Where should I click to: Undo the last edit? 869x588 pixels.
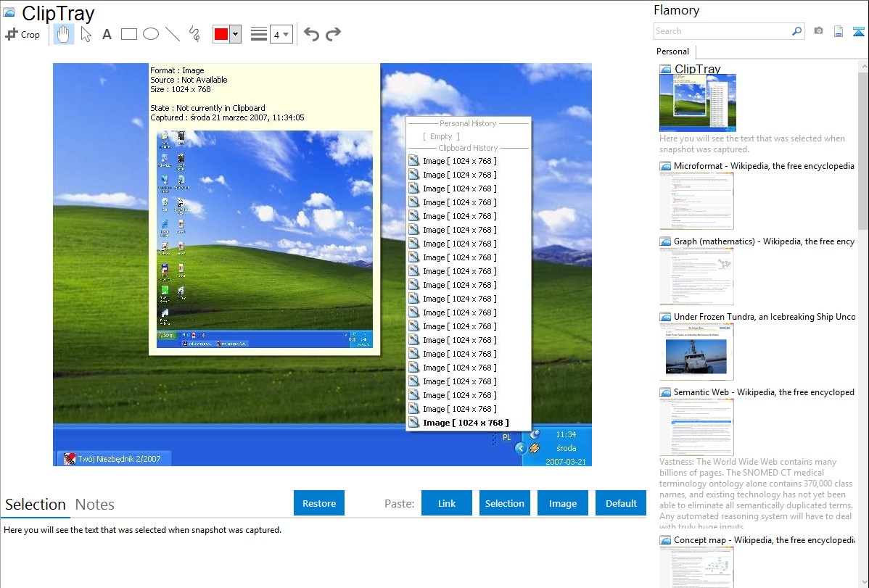[x=311, y=34]
